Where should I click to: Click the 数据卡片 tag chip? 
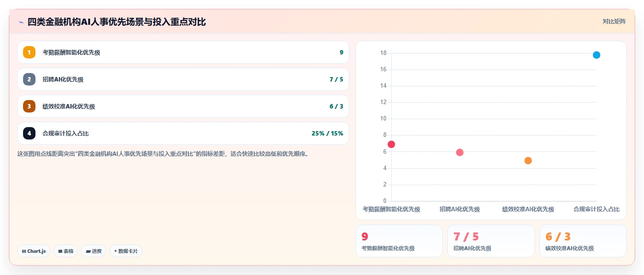point(126,251)
